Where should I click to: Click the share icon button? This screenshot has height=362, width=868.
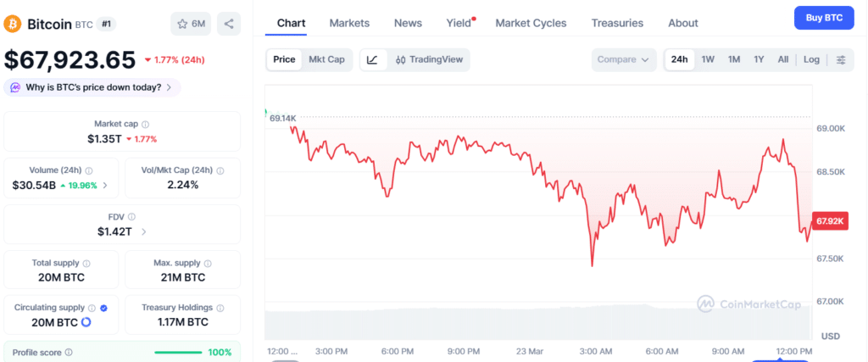pyautogui.click(x=229, y=24)
